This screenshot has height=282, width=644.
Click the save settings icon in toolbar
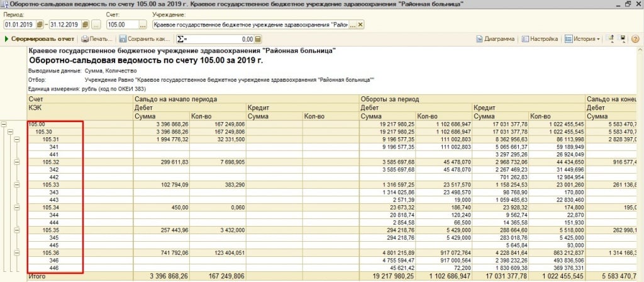pyautogui.click(x=623, y=39)
